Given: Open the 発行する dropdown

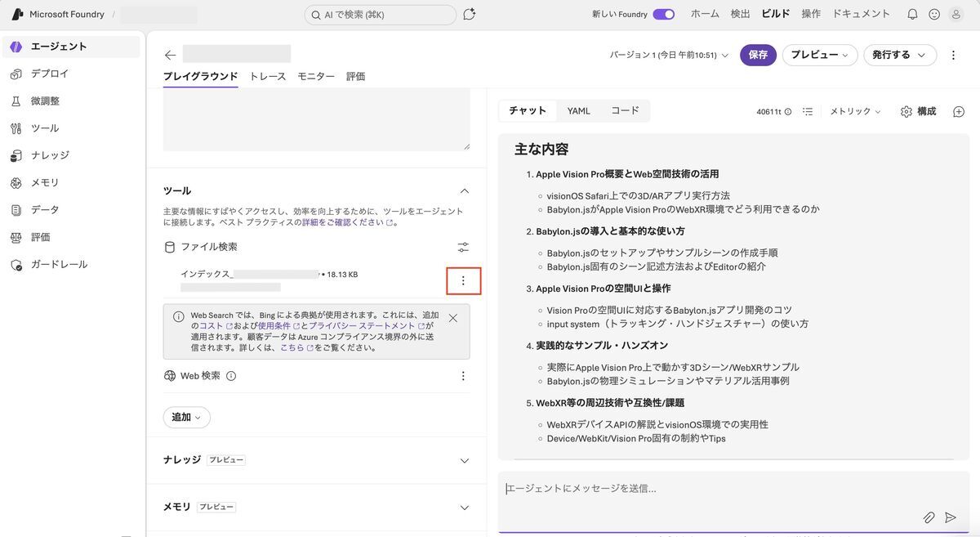Looking at the screenshot, I should point(900,55).
